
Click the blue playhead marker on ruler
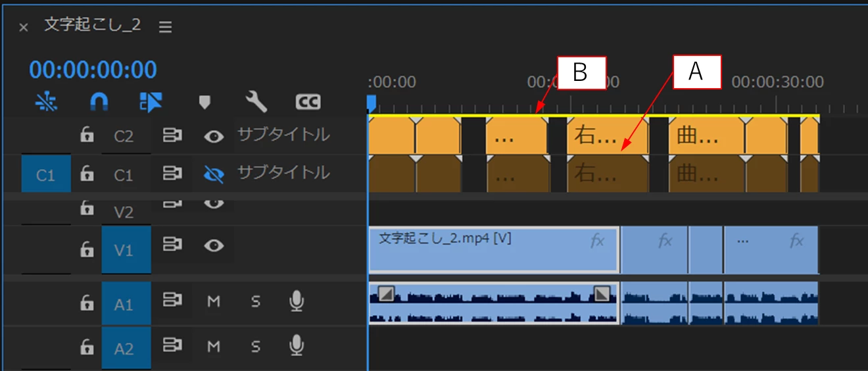coord(372,103)
